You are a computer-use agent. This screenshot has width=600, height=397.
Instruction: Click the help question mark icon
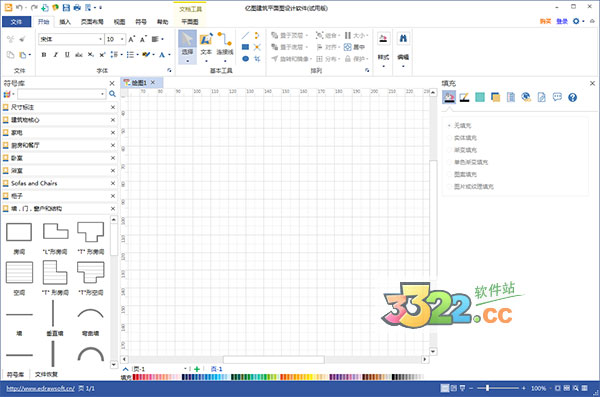point(572,98)
